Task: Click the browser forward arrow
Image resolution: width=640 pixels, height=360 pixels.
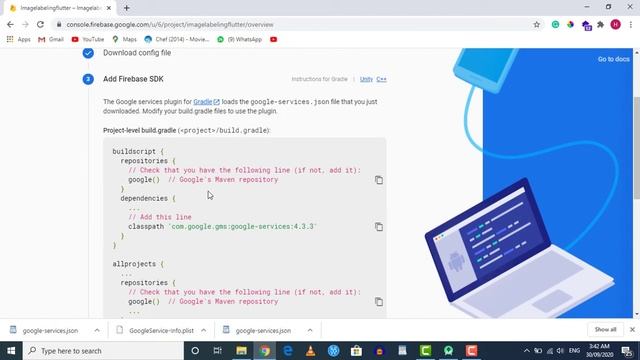Action: 25,24
